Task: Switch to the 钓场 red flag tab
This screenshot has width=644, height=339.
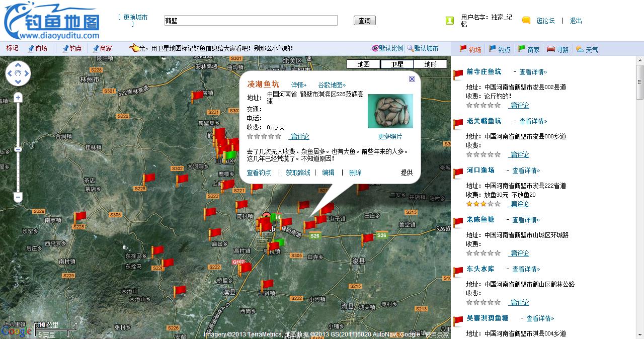Action: (x=470, y=49)
